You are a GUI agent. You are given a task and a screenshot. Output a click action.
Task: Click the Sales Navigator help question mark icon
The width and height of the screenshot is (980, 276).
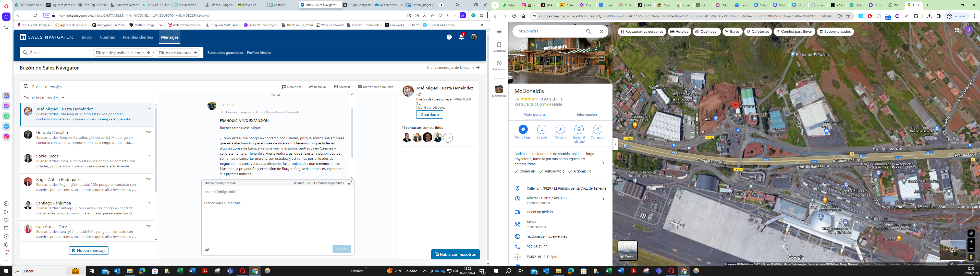tap(449, 37)
